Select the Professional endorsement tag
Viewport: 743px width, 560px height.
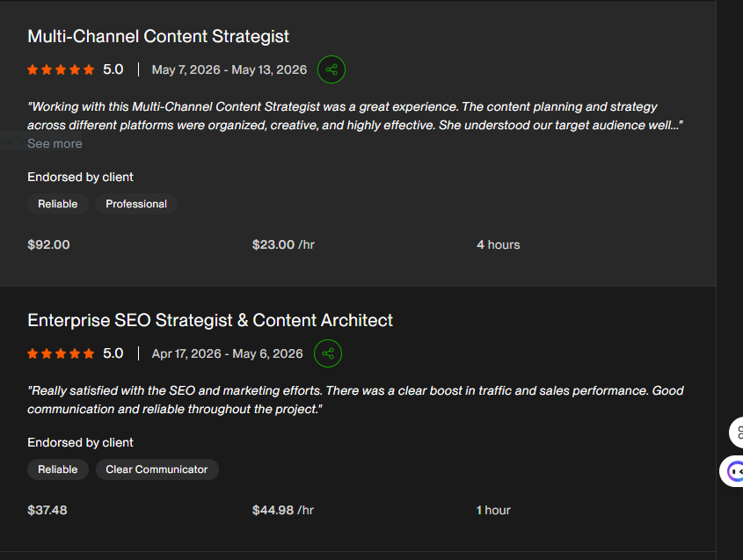(136, 204)
